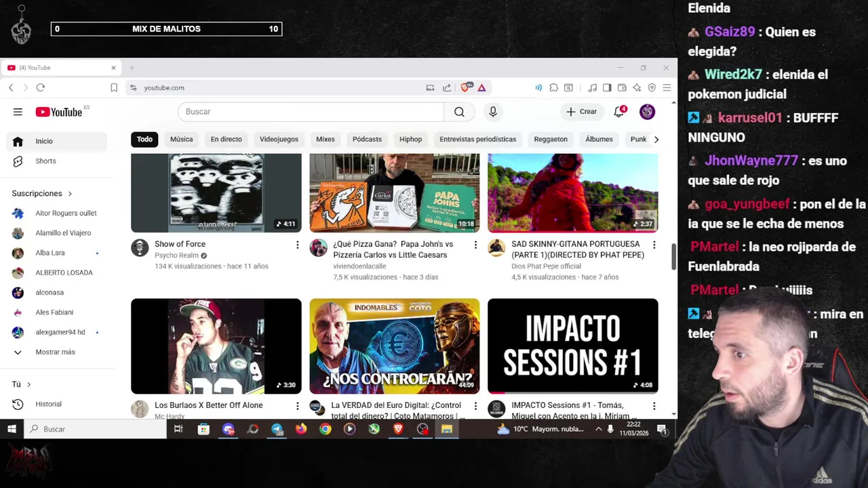
Task: Open Google Chrome from the taskbar
Action: coord(325,429)
